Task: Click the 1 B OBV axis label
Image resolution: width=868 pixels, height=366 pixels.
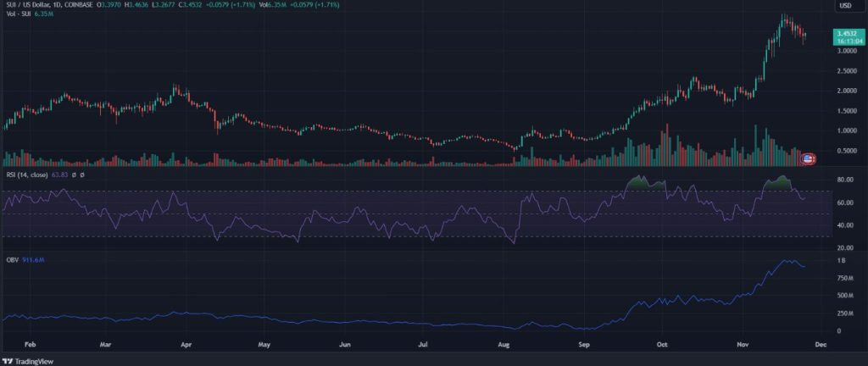Action: pyautogui.click(x=842, y=260)
